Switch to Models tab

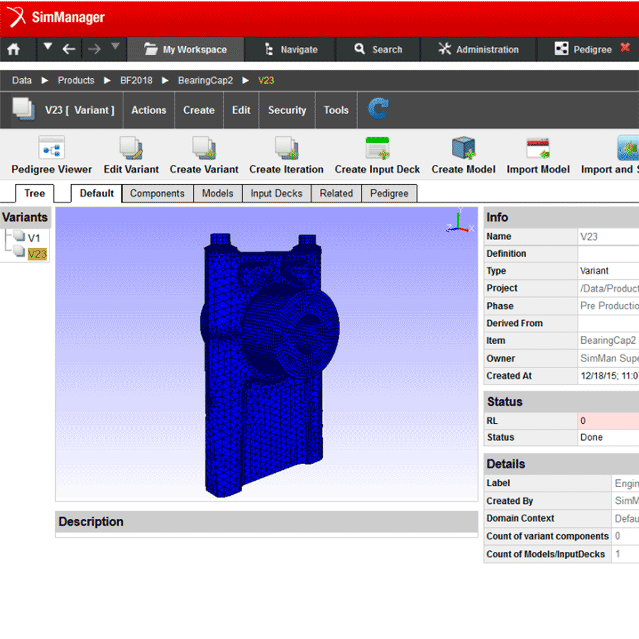(x=218, y=193)
